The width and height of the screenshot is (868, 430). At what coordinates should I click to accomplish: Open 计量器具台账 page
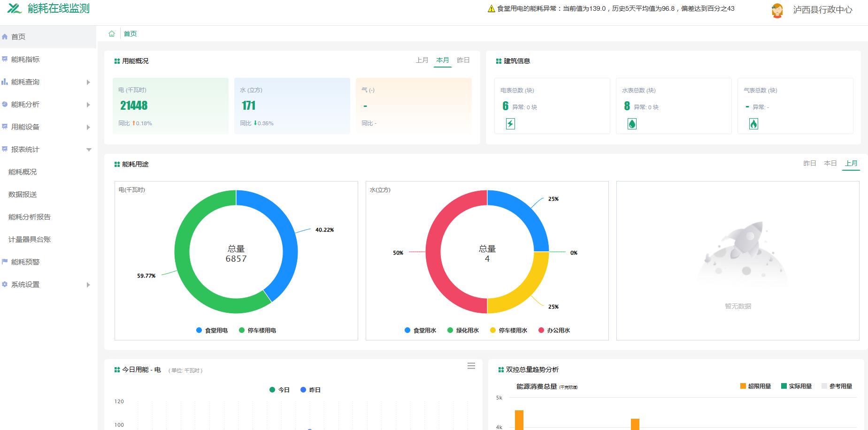(30, 239)
